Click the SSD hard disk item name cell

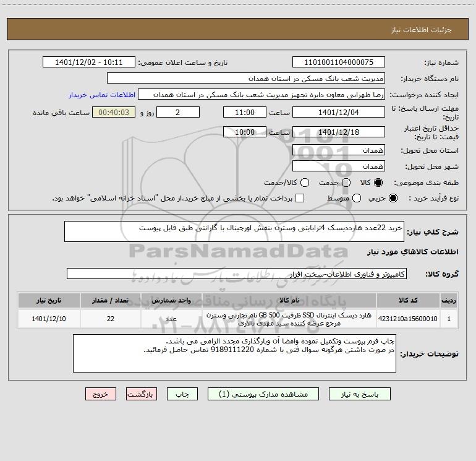click(x=289, y=319)
